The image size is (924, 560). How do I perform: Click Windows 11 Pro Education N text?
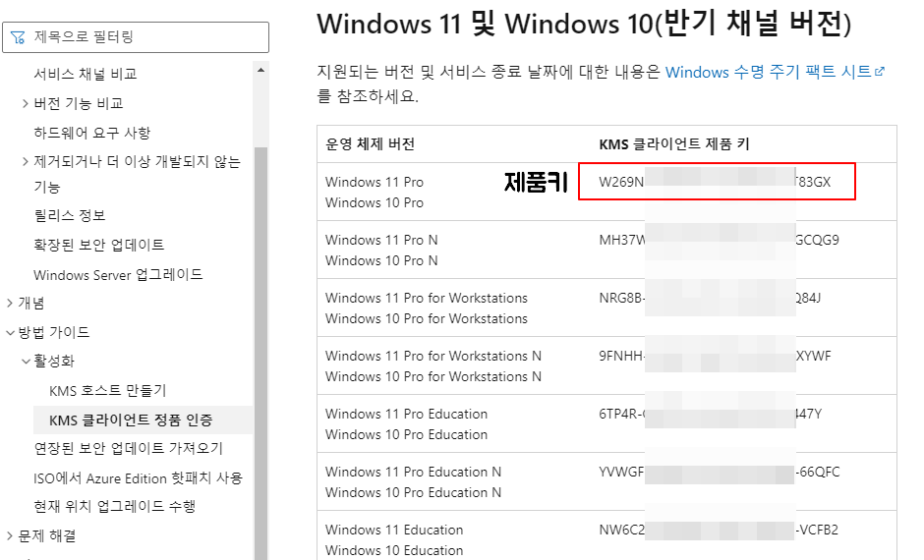pos(413,473)
